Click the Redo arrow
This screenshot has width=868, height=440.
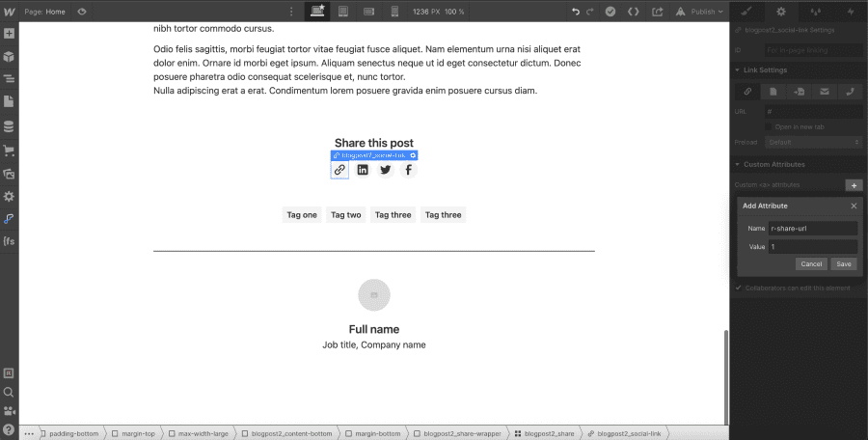(590, 11)
